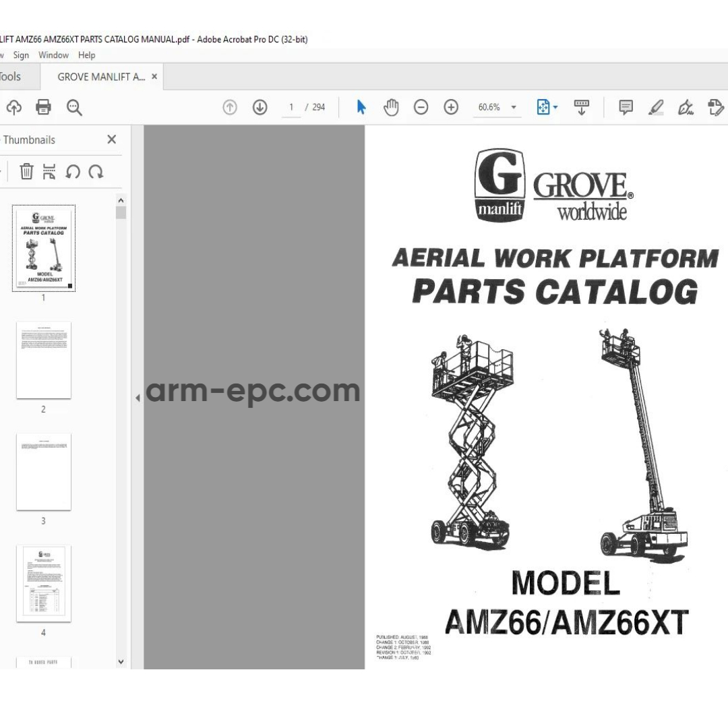Activate the hand pan tool
728x728 pixels.
(x=391, y=107)
